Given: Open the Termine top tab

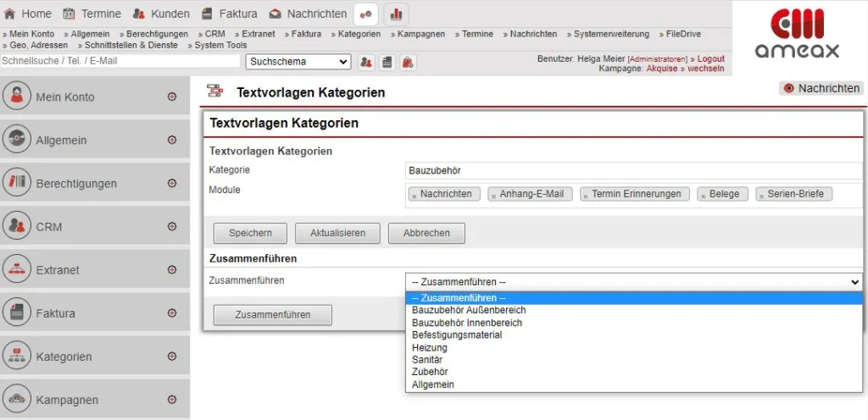Looking at the screenshot, I should [x=92, y=14].
